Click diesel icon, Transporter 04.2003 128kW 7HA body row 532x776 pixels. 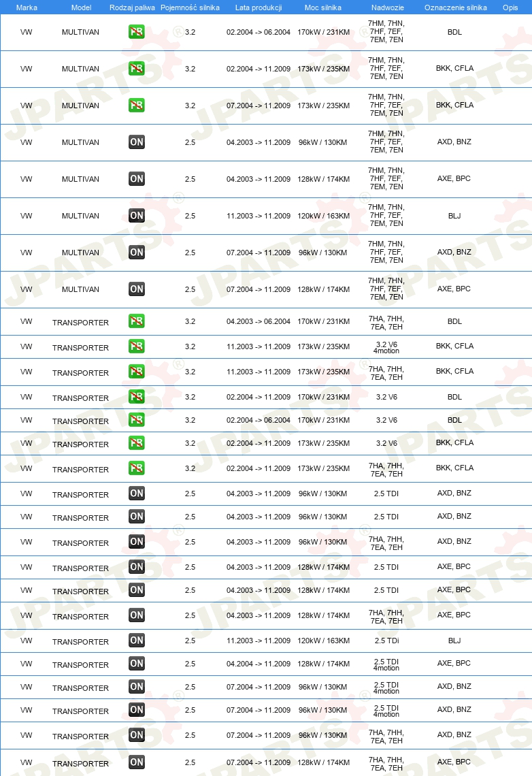pyautogui.click(x=137, y=615)
